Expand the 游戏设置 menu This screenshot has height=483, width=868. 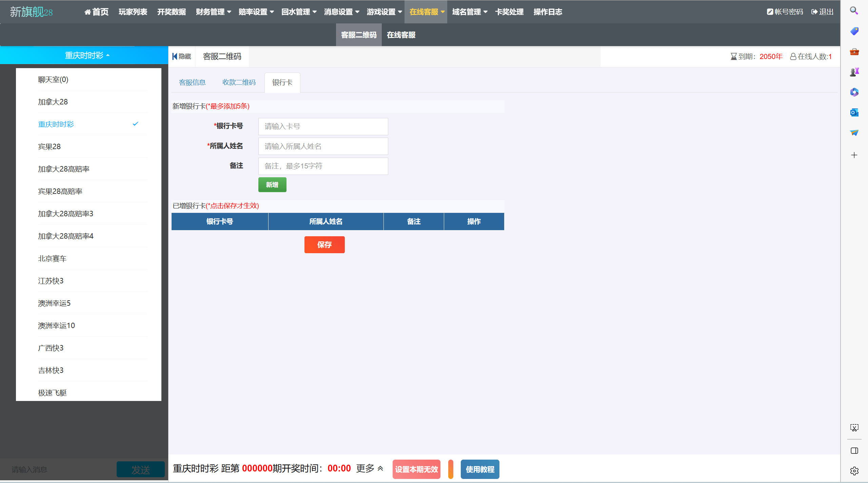[384, 12]
